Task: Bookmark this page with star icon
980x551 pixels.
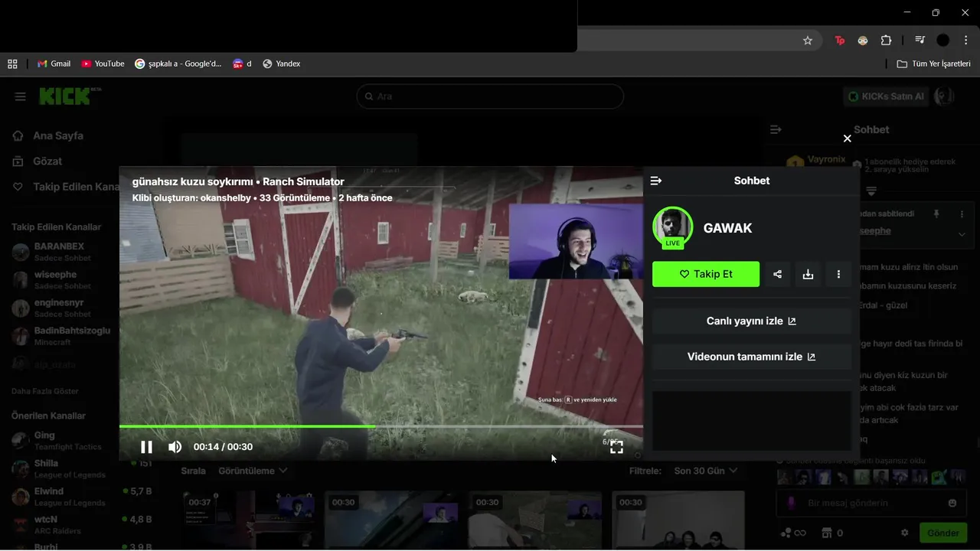Action: coord(808,41)
